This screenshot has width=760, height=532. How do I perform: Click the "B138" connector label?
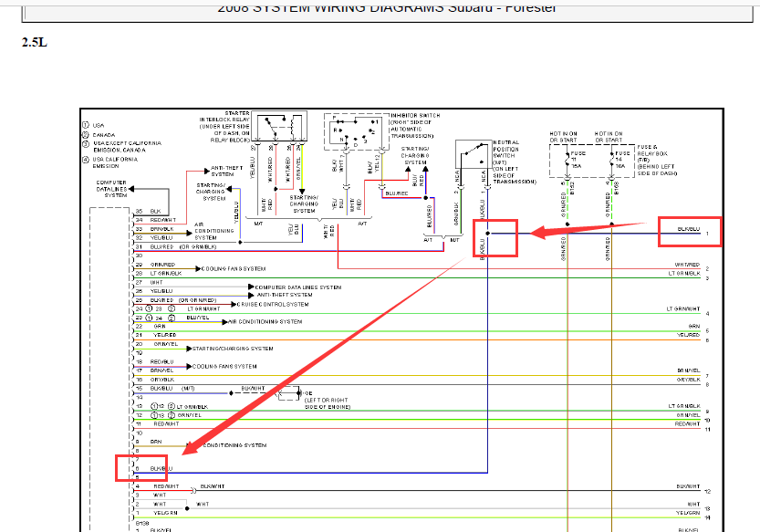coord(142,523)
